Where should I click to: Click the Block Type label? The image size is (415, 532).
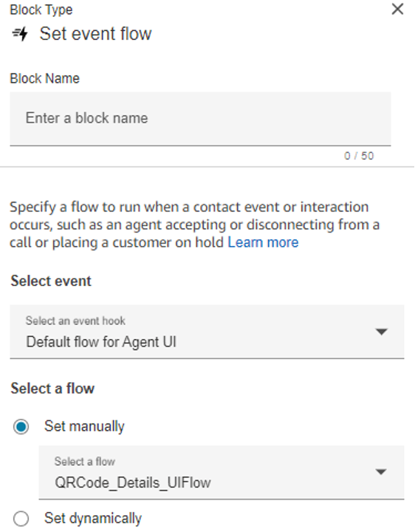point(41,10)
